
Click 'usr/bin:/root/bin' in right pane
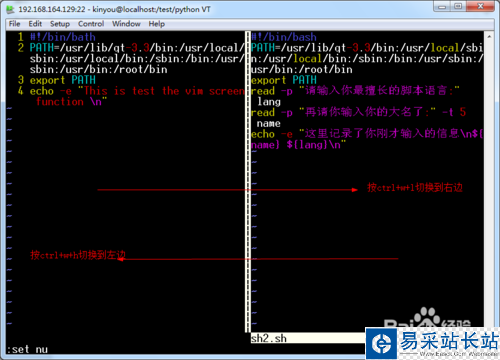coord(301,69)
